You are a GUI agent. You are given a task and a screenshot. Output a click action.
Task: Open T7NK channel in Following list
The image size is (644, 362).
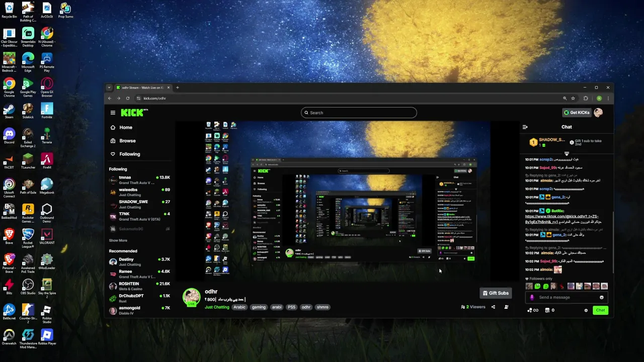point(140,216)
